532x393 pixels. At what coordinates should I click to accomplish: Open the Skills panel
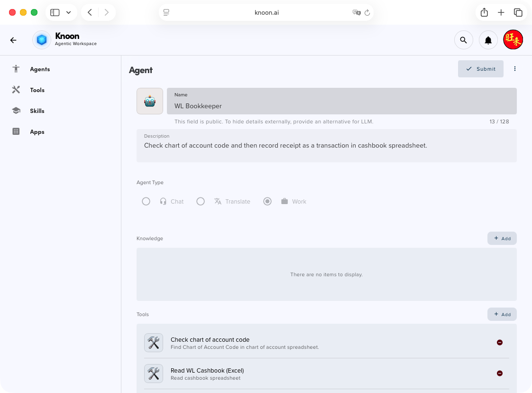point(37,111)
